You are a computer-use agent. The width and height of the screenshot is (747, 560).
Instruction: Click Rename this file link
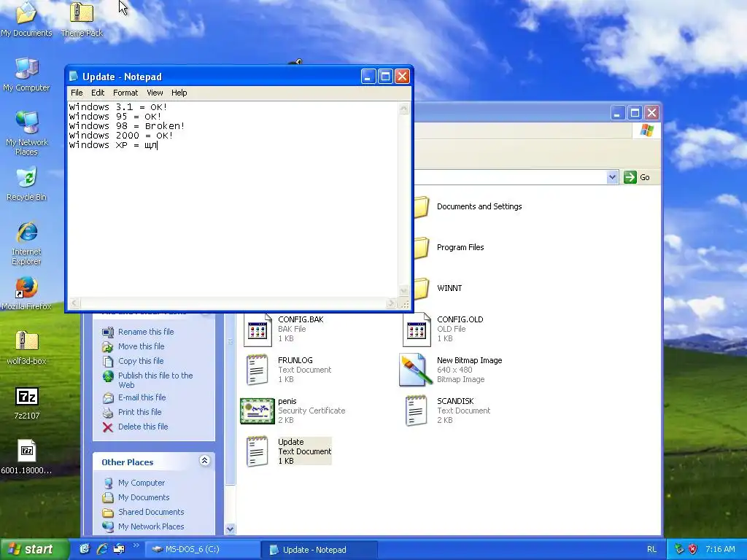146,332
